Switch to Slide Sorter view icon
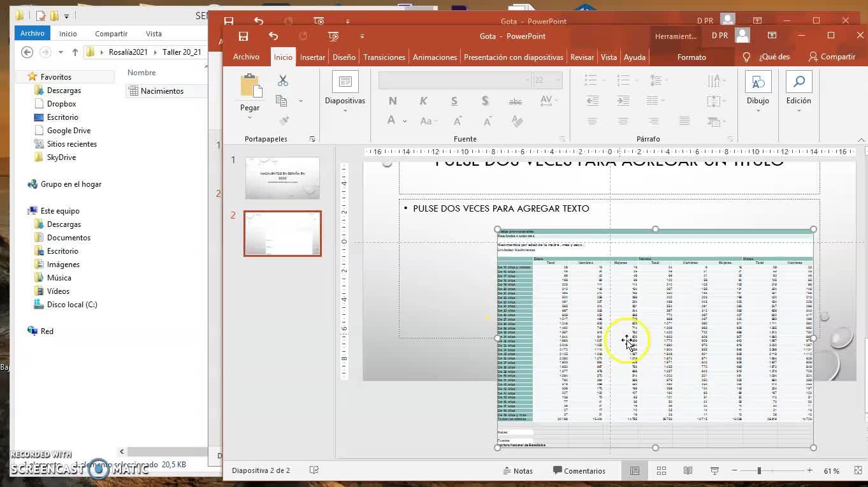The image size is (868, 487). point(662,471)
